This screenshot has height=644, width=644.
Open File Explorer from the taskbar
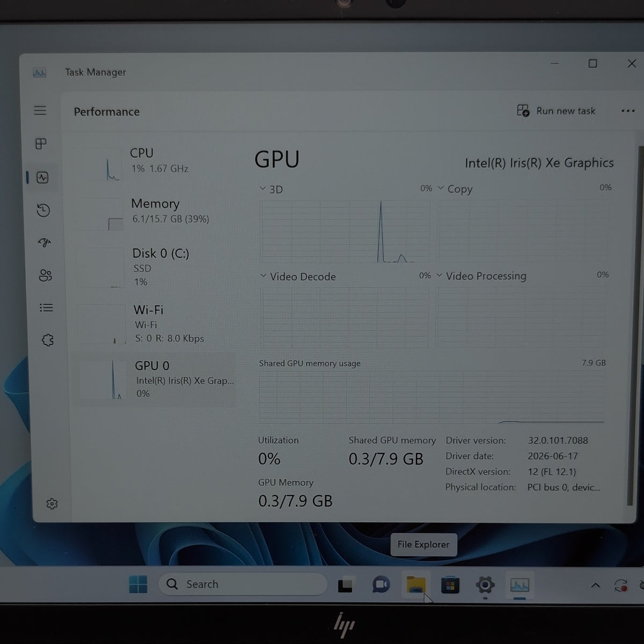tap(416, 584)
